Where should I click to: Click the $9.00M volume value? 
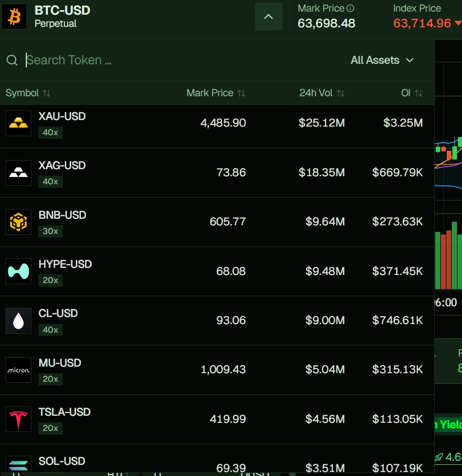point(325,320)
